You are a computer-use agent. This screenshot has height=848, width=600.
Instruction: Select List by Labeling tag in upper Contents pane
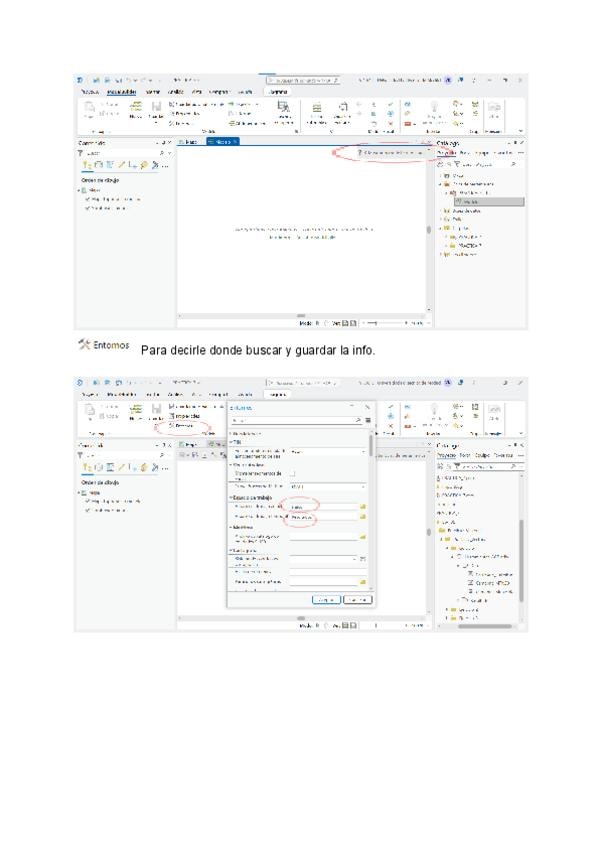(144, 165)
